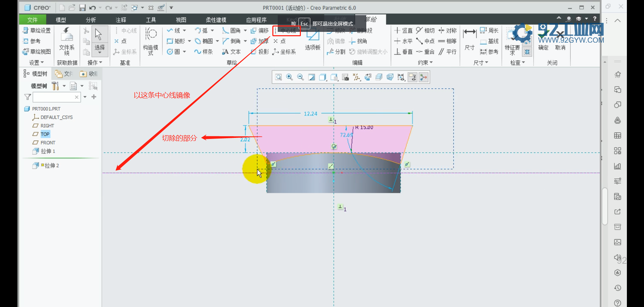
Task: Apply the Tangent (相切) constraint
Action: (425, 31)
